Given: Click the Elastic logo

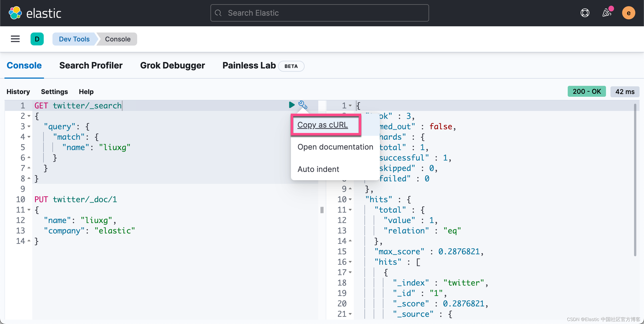Looking at the screenshot, I should 35,13.
